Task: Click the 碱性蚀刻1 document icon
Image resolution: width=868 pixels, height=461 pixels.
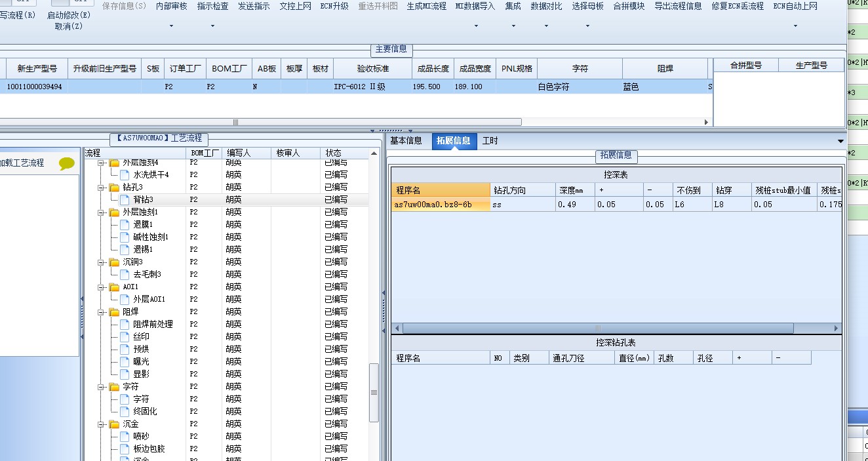Action: [125, 237]
